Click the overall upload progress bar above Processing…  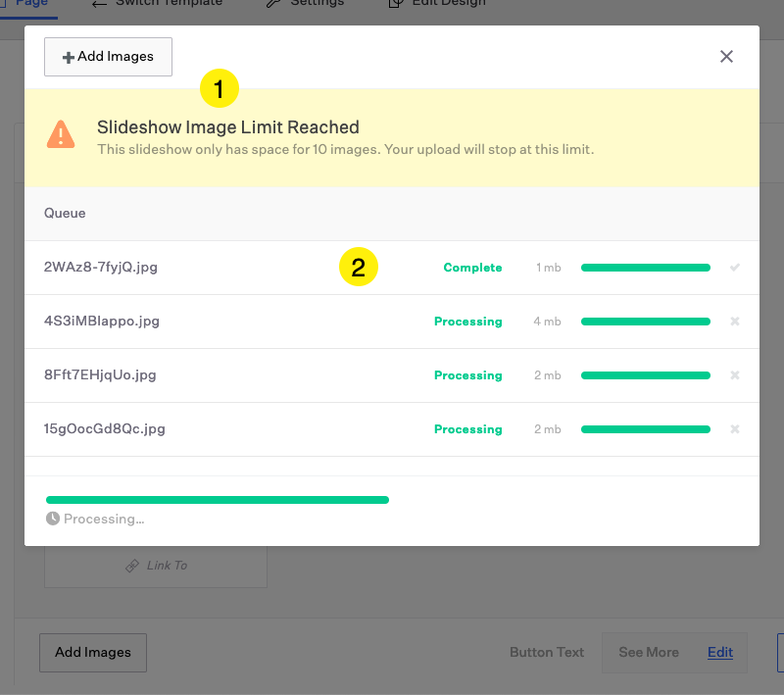[x=218, y=500]
